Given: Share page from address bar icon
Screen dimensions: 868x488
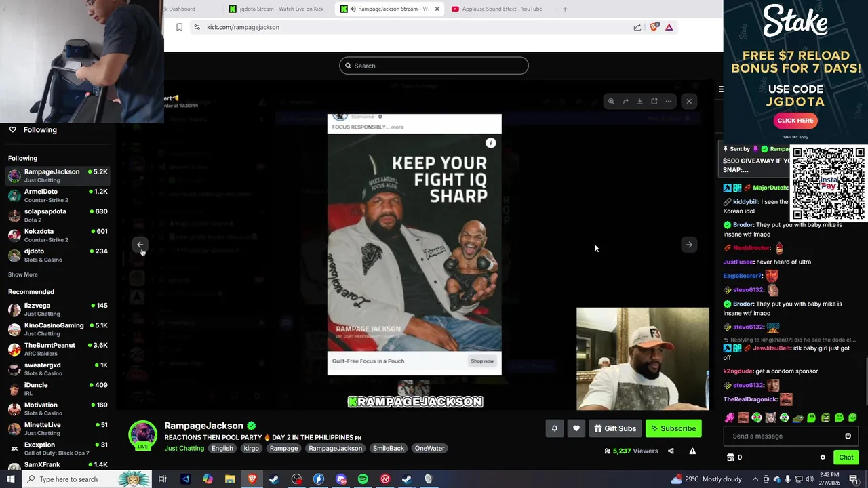Looking at the screenshot, I should coord(637,27).
